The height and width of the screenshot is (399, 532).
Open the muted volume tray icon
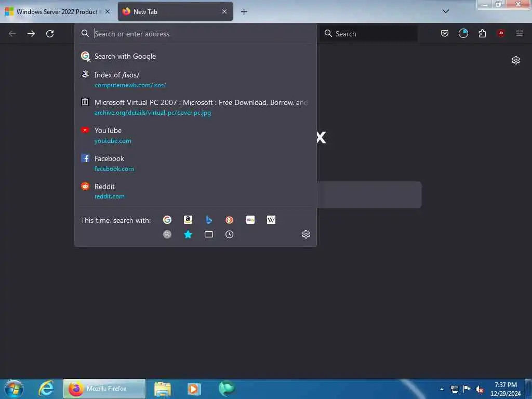pyautogui.click(x=480, y=389)
